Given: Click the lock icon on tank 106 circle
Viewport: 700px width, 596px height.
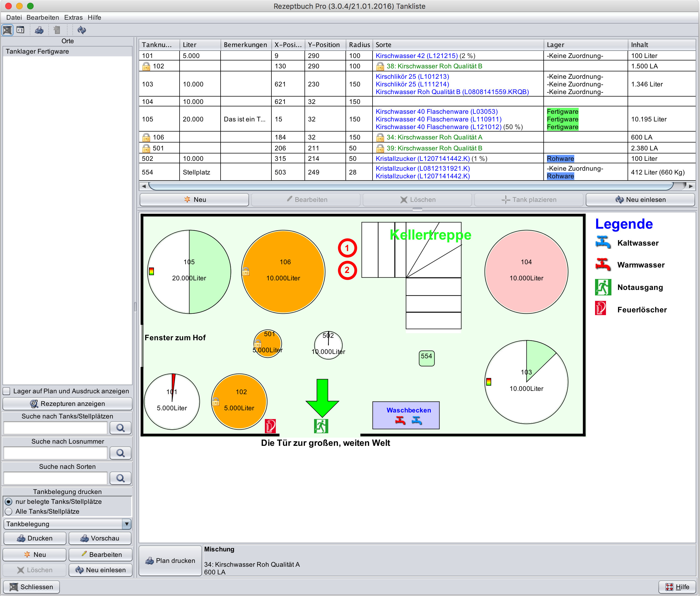Looking at the screenshot, I should pyautogui.click(x=246, y=271).
